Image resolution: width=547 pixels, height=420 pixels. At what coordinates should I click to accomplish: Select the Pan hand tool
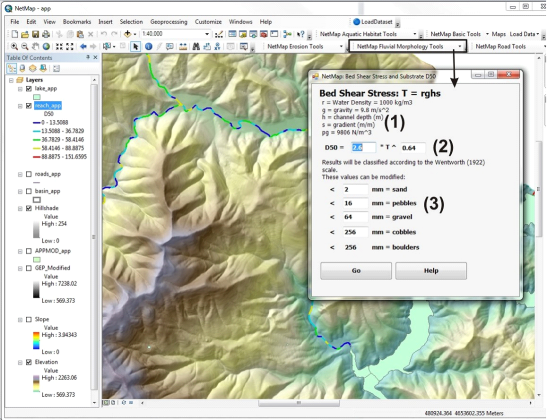click(x=35, y=46)
